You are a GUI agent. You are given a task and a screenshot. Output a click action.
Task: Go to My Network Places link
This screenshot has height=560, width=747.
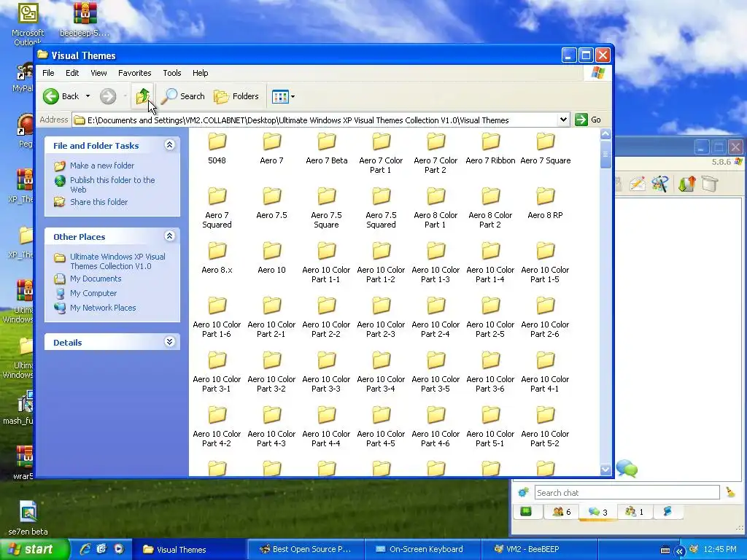coord(103,308)
